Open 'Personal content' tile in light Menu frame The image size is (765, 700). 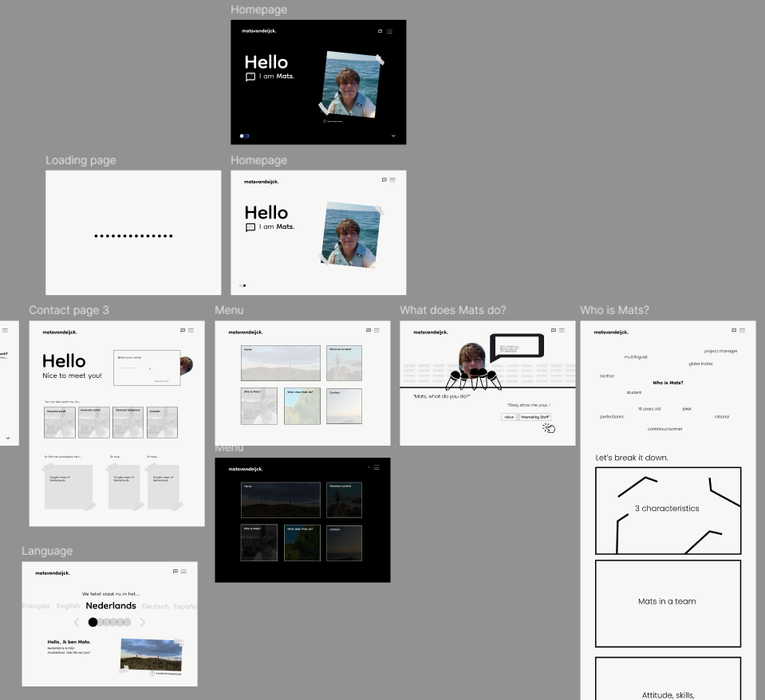coord(344,364)
